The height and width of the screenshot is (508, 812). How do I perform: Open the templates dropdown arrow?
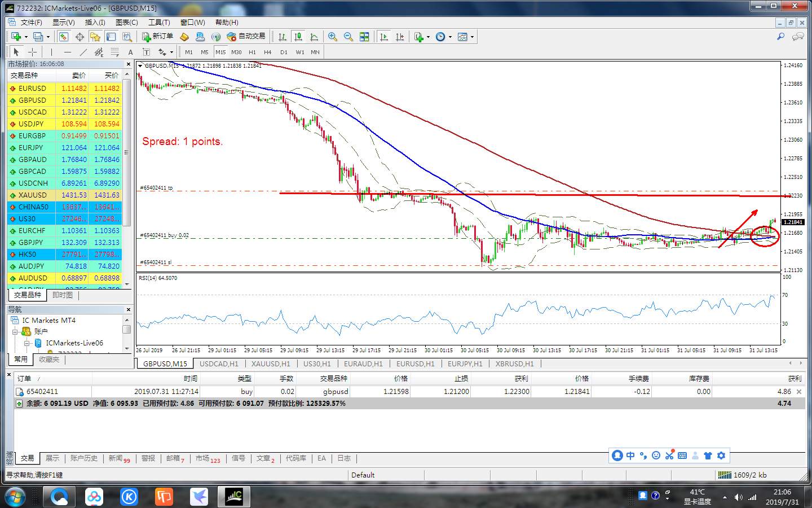tap(472, 37)
